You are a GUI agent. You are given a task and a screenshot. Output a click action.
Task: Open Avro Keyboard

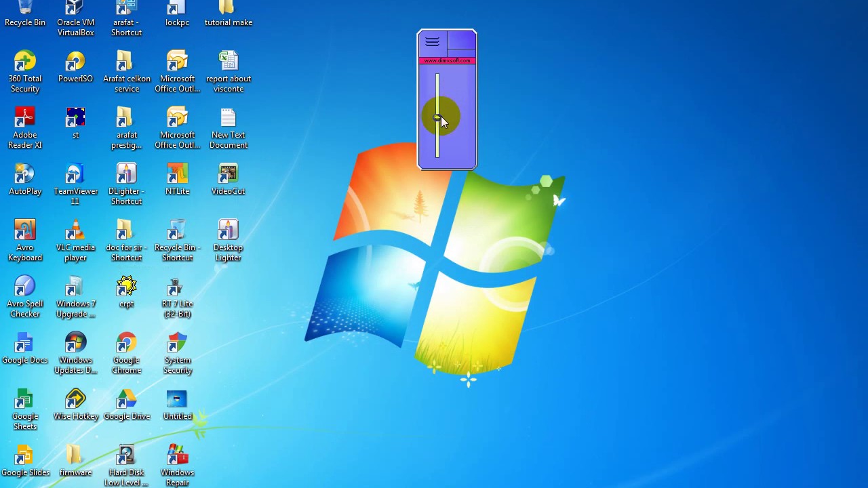click(25, 240)
